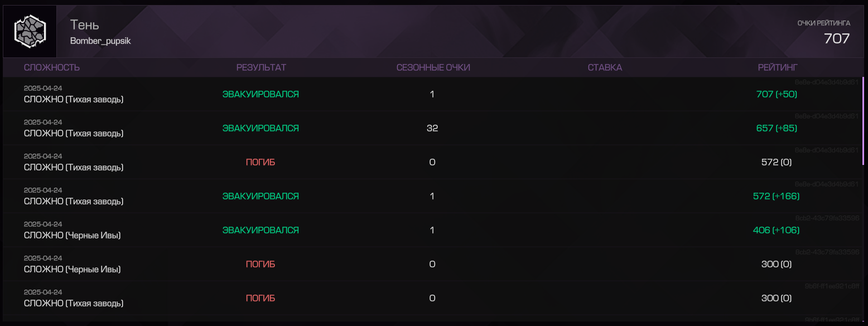Sort by the СЛОЖНОСТЬ column header
Screen dimensions: 868x326
[52, 67]
